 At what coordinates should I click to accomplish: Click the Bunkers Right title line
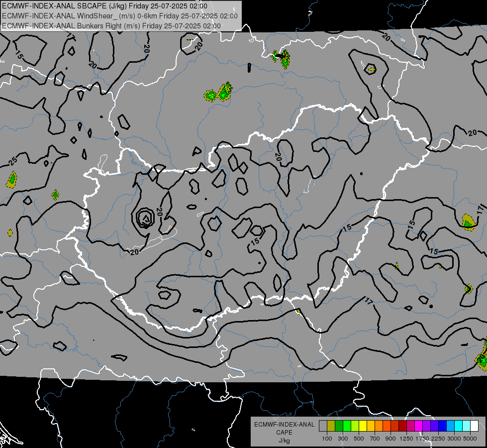pyautogui.click(x=111, y=26)
